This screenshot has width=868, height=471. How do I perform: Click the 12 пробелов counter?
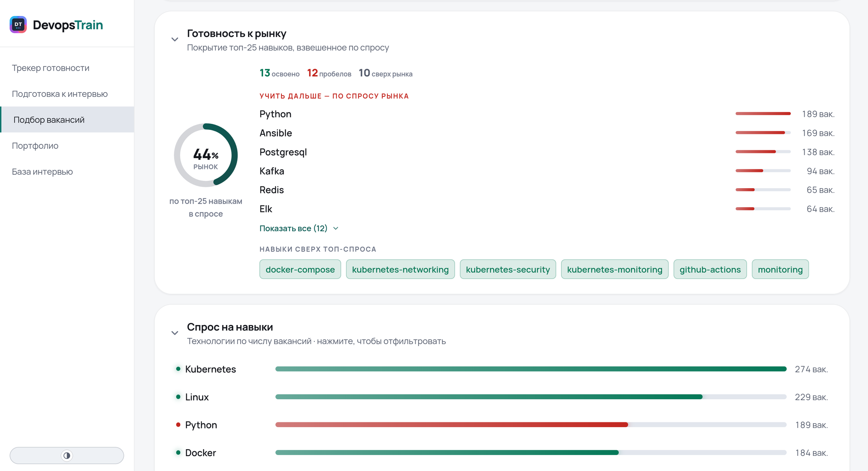pyautogui.click(x=329, y=73)
